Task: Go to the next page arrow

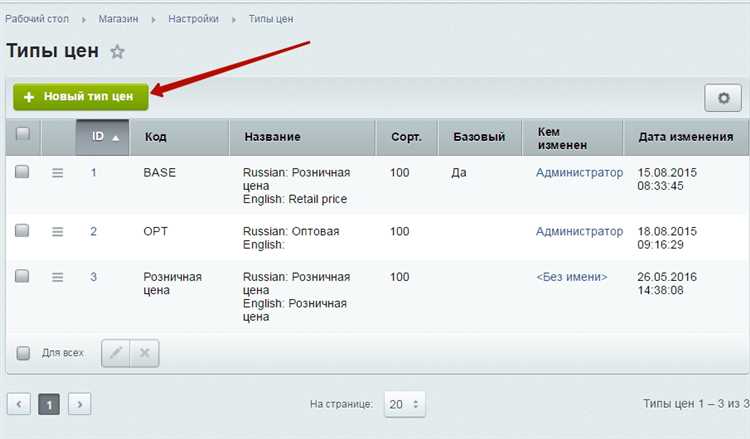Action: point(79,404)
